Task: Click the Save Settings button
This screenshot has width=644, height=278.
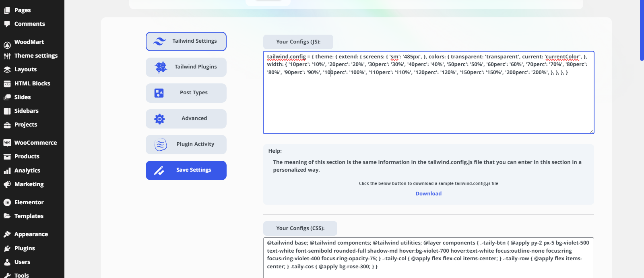Action: [x=186, y=170]
